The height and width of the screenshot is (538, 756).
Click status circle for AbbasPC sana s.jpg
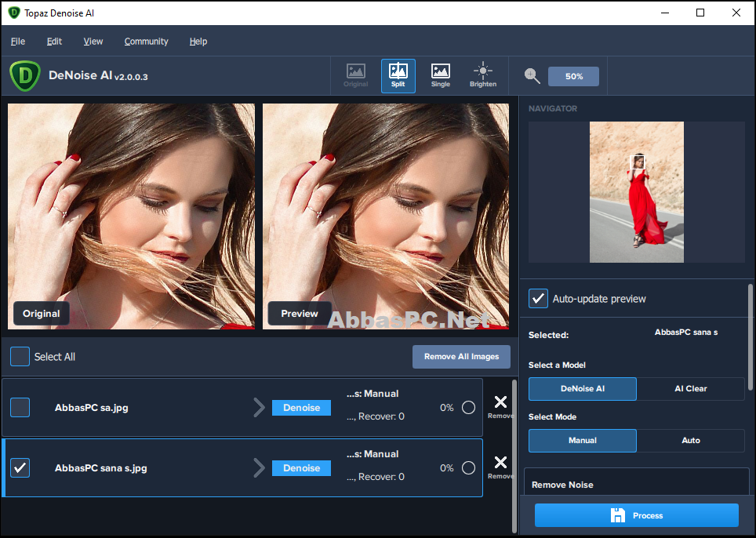coord(469,467)
